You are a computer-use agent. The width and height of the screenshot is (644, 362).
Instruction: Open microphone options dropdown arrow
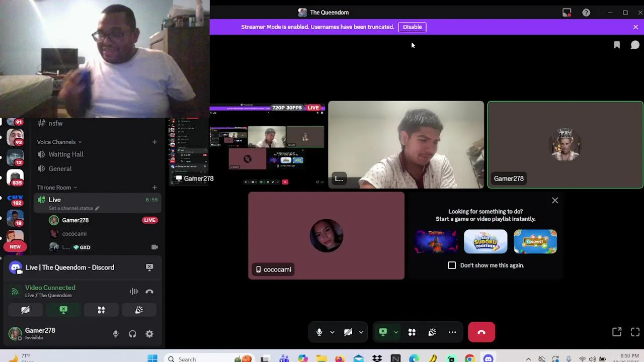tap(332, 332)
